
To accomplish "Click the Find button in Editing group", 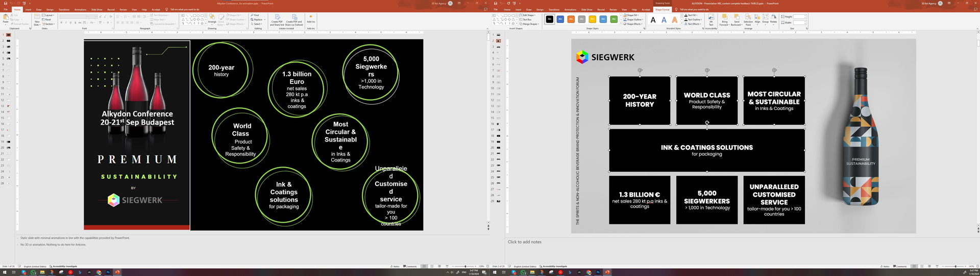I will (255, 15).
